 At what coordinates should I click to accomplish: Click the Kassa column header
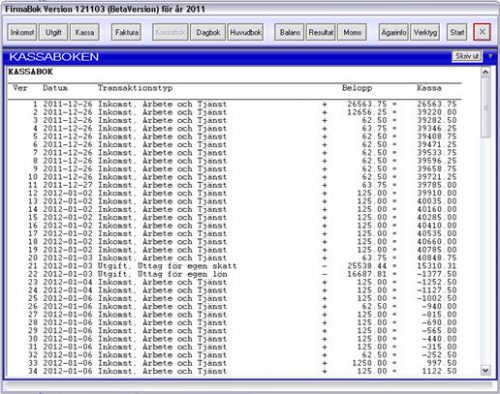[429, 88]
